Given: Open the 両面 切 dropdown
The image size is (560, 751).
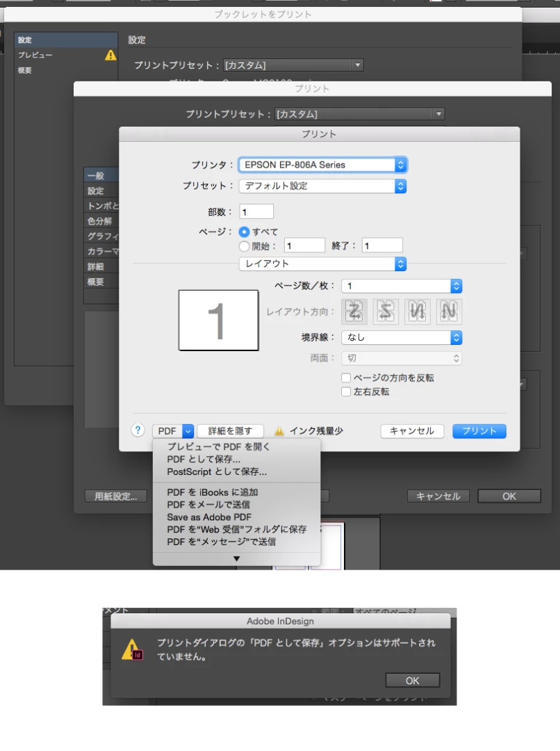Looking at the screenshot, I should [402, 358].
